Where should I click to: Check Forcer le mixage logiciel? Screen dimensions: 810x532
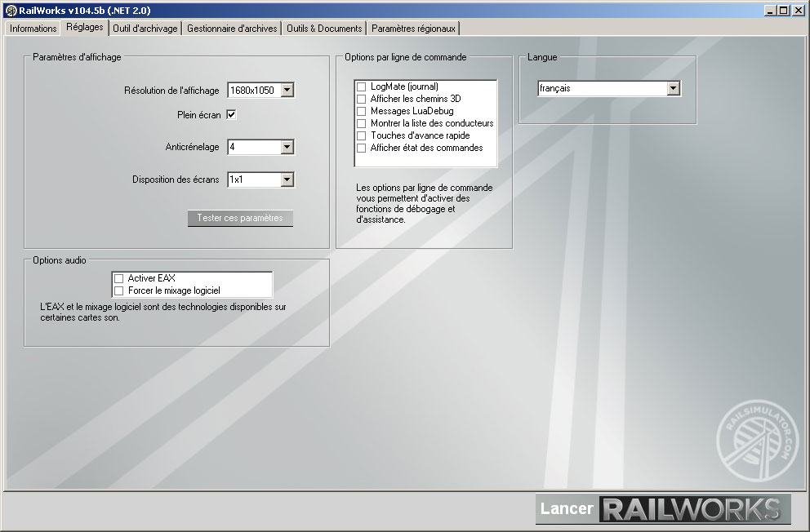[x=119, y=291]
